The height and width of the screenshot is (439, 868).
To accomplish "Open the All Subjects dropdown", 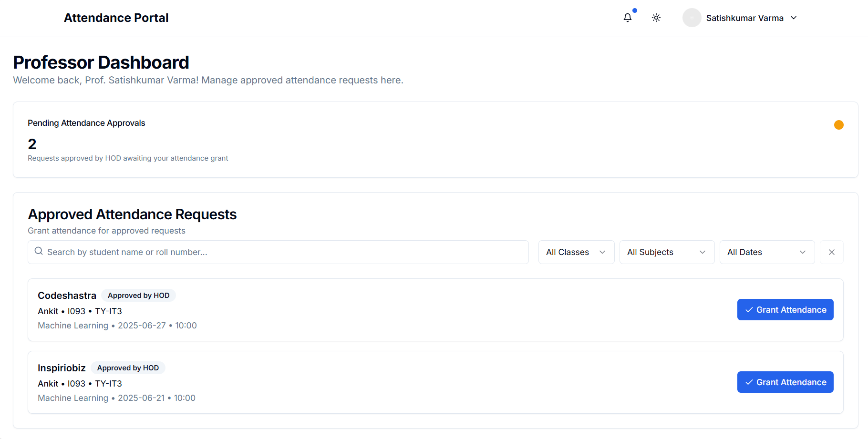I will pos(666,252).
